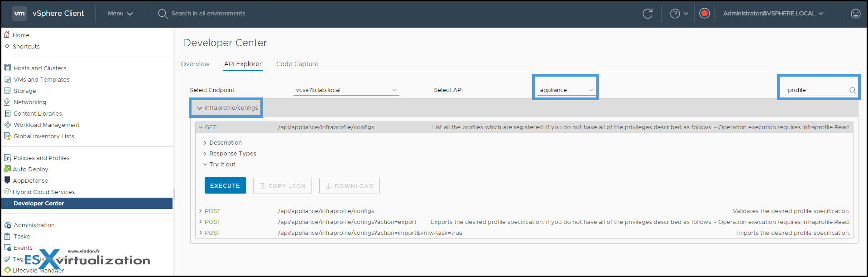The width and height of the screenshot is (868, 277).
Task: Click the vSphere Client title
Action: 58,14
